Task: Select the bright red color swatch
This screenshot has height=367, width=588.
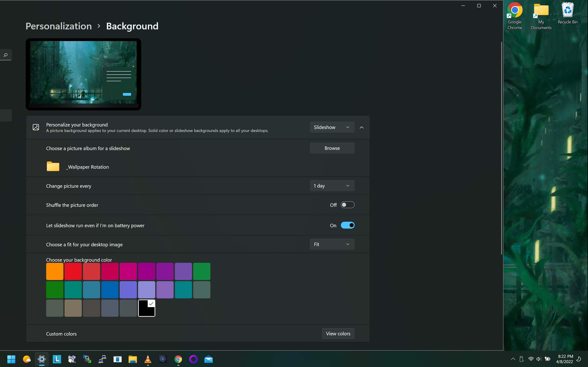Action: [73, 271]
